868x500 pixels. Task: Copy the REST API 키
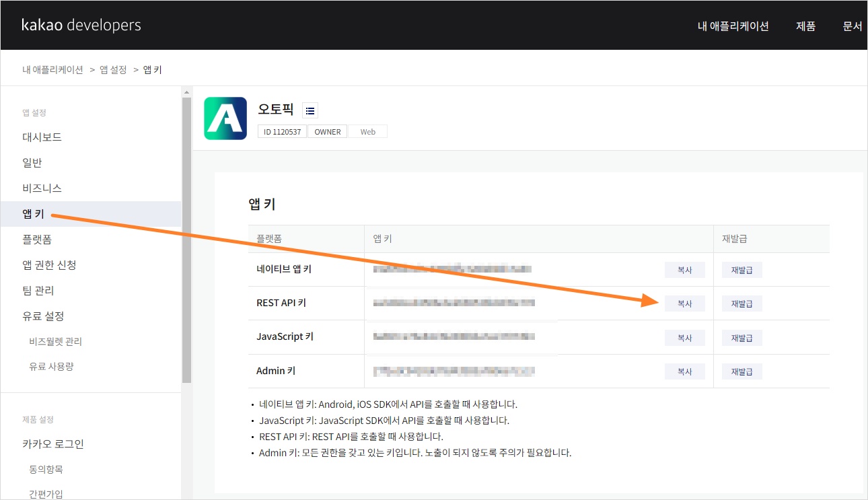pyautogui.click(x=685, y=303)
